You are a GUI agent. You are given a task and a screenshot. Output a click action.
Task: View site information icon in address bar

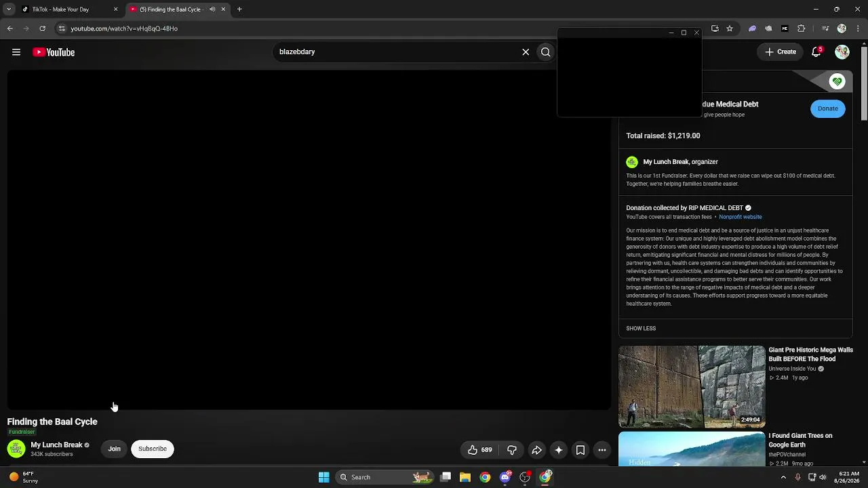62,28
